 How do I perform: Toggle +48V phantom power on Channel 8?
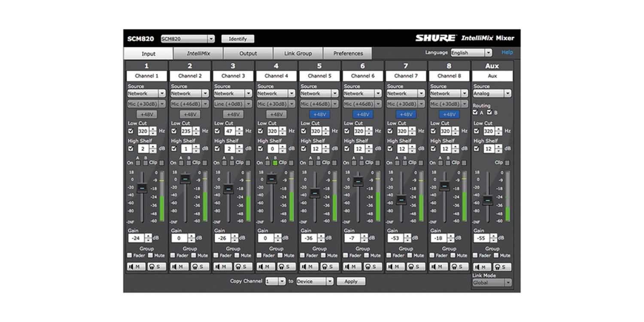click(449, 115)
